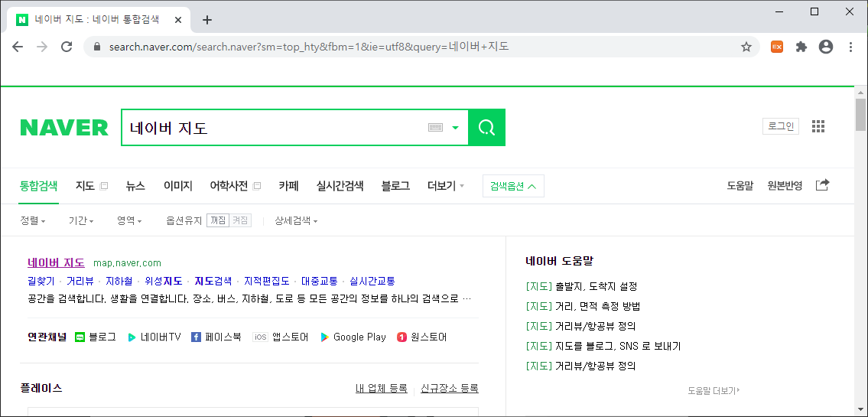
Task: Open the 대중교통 sublink
Action: 320,281
